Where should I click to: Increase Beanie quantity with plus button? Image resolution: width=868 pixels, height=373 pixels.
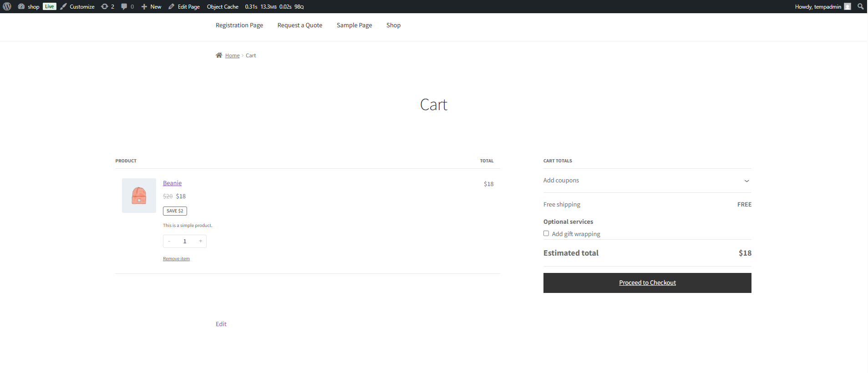tap(200, 241)
